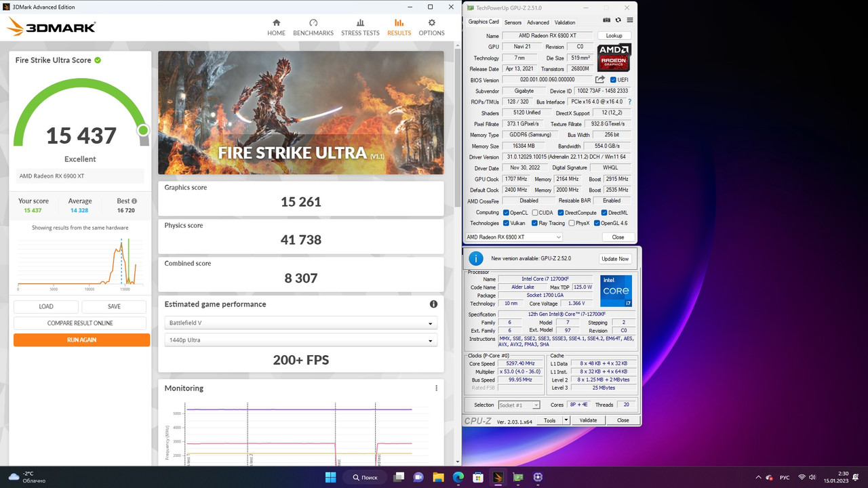Switch to the Sensors tab in GPU-Z
The image size is (868, 488).
click(513, 22)
